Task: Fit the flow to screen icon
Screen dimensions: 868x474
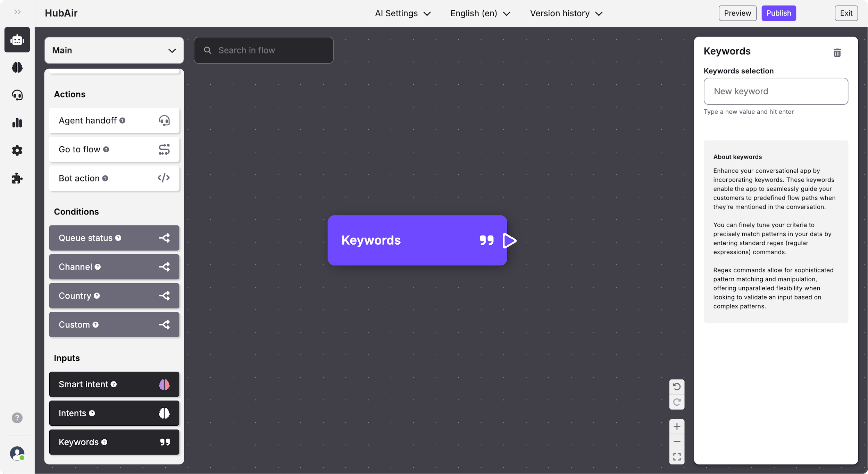Action: tap(677, 457)
